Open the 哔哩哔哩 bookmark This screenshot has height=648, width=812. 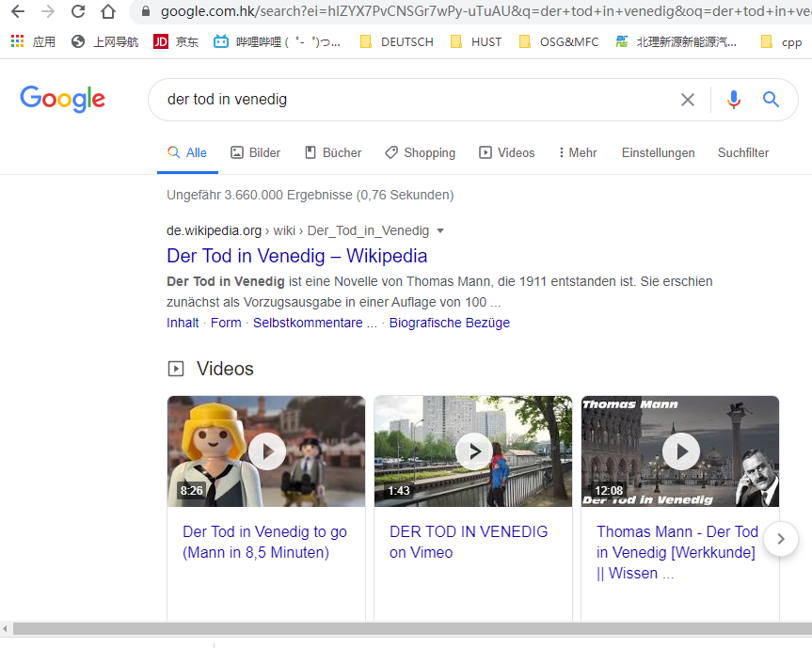click(277, 41)
